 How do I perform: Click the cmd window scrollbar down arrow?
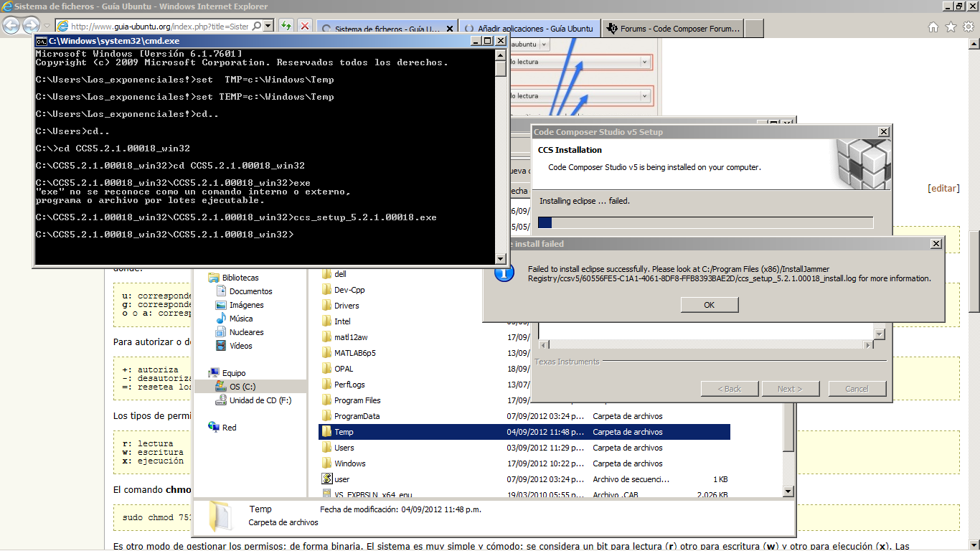tap(501, 258)
